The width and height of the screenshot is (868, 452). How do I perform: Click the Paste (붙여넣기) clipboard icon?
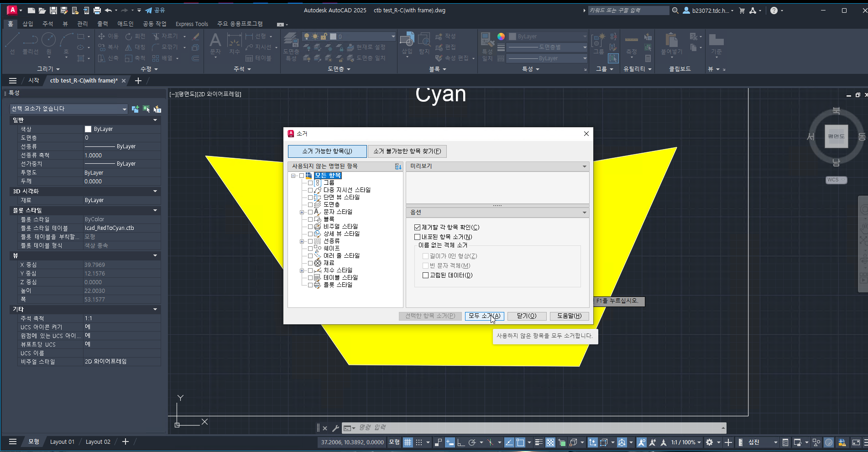click(671, 44)
